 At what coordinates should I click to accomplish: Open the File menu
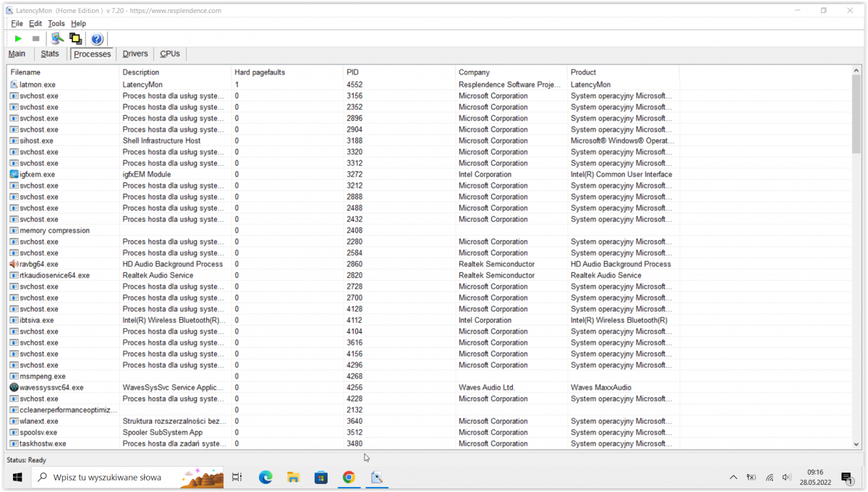(17, 24)
